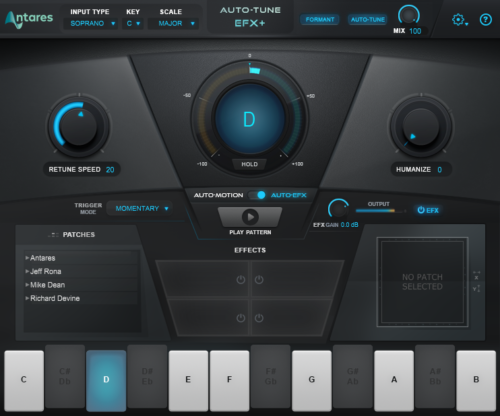Click the XY pad X axis icon

click(x=476, y=275)
